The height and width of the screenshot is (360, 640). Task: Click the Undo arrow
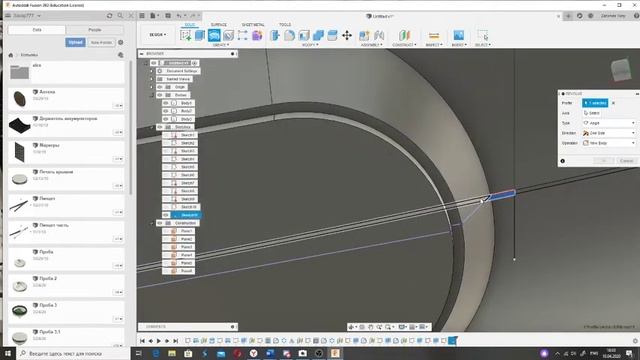(x=179, y=16)
